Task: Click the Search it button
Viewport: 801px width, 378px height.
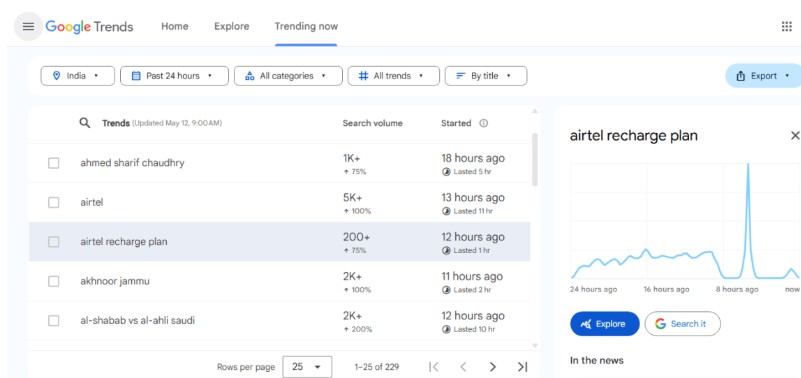Action: coord(682,324)
